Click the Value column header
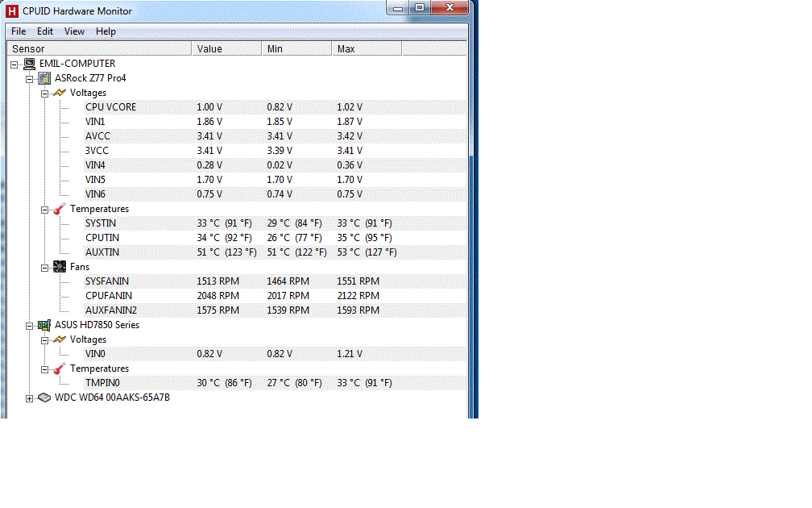This screenshot has width=812, height=508. coord(226,48)
